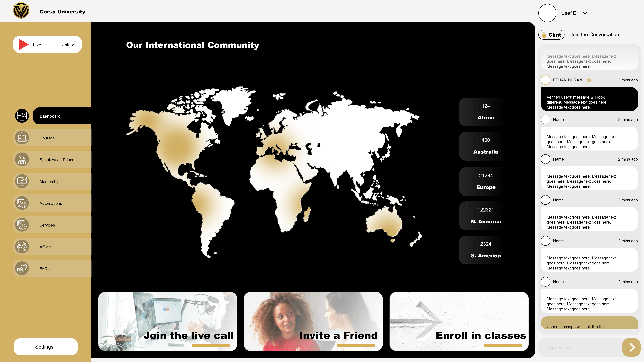Open the Affliate page
The image size is (644, 362).
coord(52,247)
